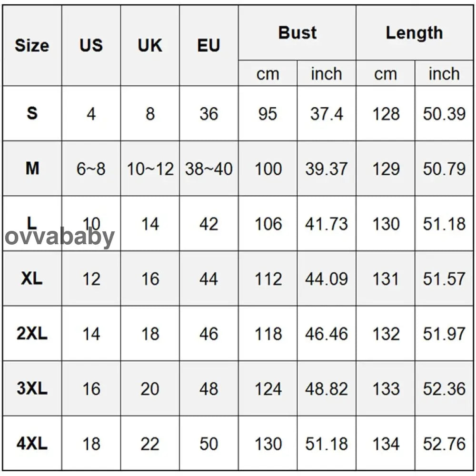Click the US column header
Image resolution: width=476 pixels, height=476 pixels.
91,46
